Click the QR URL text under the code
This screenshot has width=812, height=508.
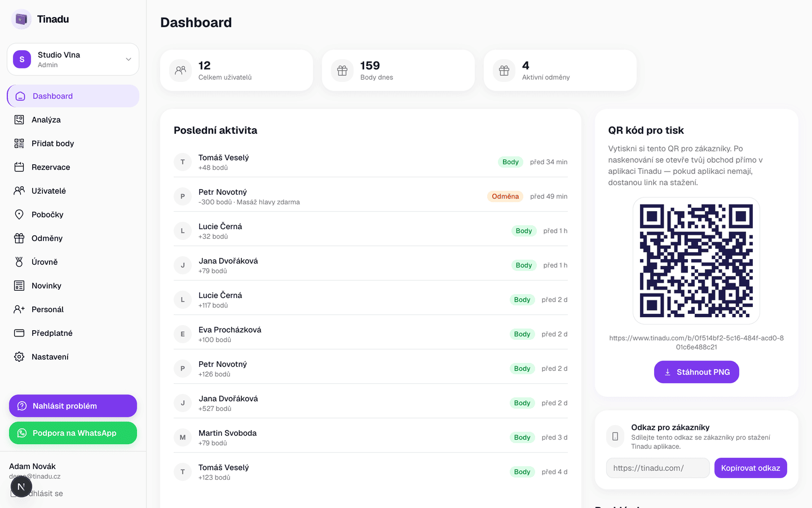click(696, 343)
